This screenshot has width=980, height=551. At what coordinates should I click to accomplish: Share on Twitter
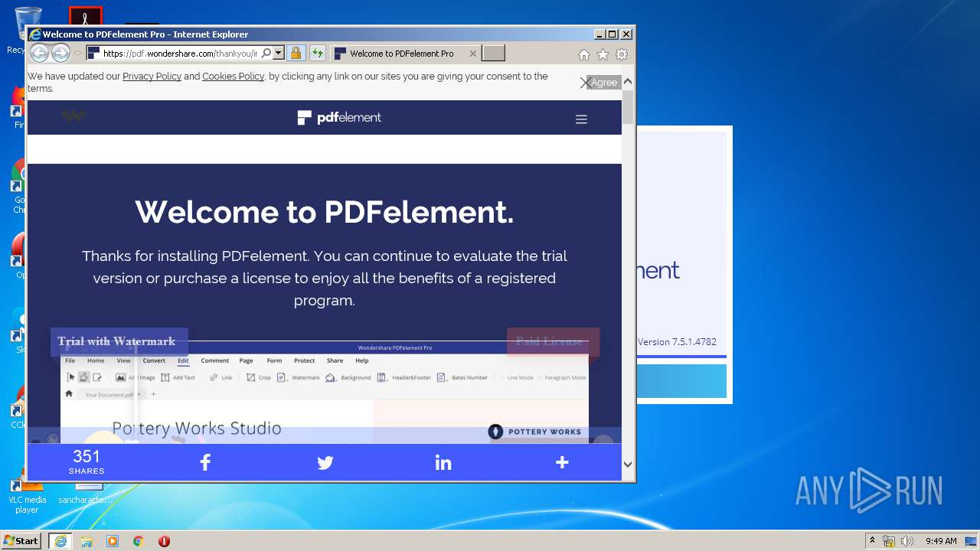[325, 462]
